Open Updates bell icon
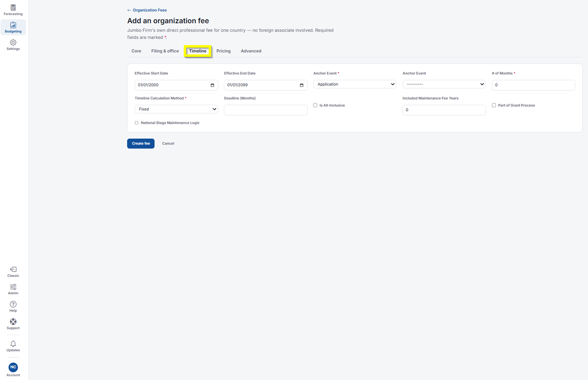The image size is (588, 380). [13, 346]
